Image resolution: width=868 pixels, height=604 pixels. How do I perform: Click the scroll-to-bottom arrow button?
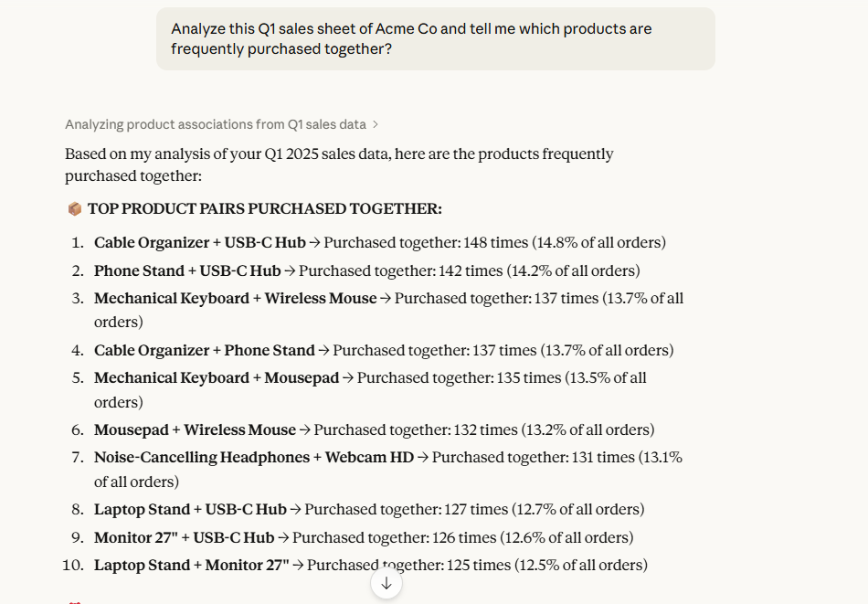click(x=386, y=583)
